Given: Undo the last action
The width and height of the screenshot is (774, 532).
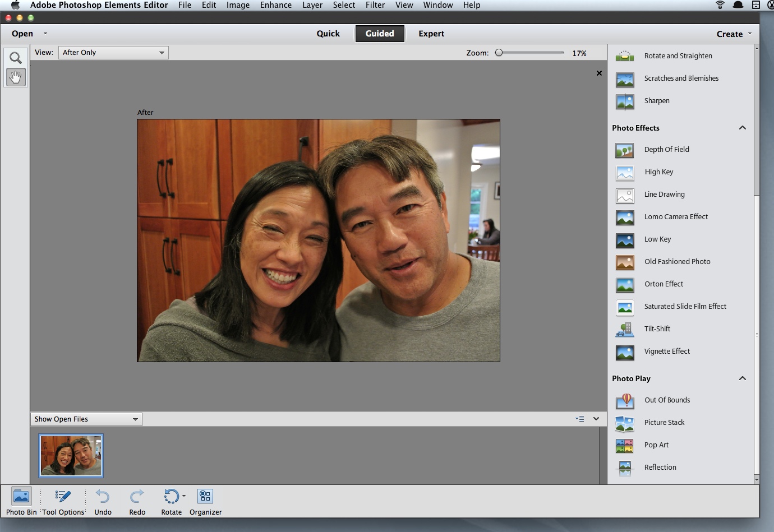Looking at the screenshot, I should [x=103, y=497].
